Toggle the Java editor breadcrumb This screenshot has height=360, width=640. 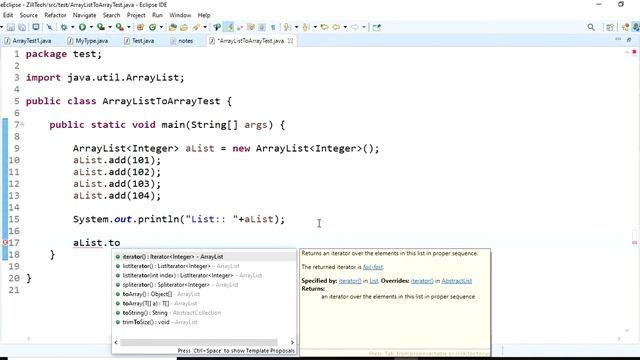[x=216, y=27]
